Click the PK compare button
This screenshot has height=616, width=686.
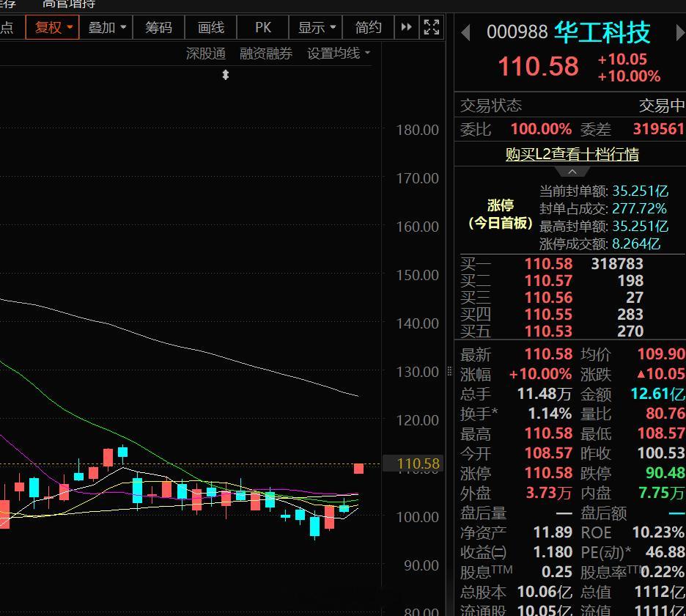click(263, 28)
